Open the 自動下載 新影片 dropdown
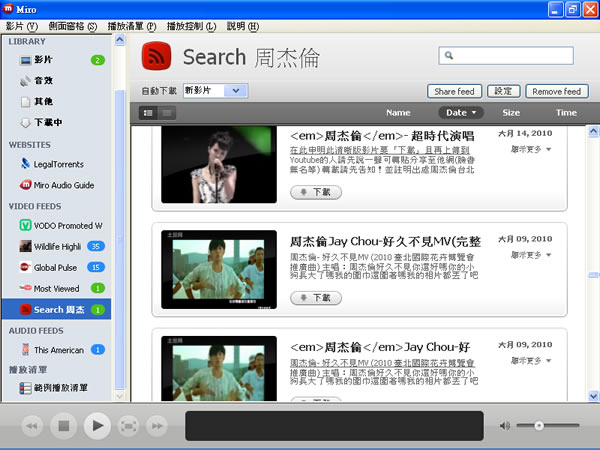600x450 pixels. point(215,91)
